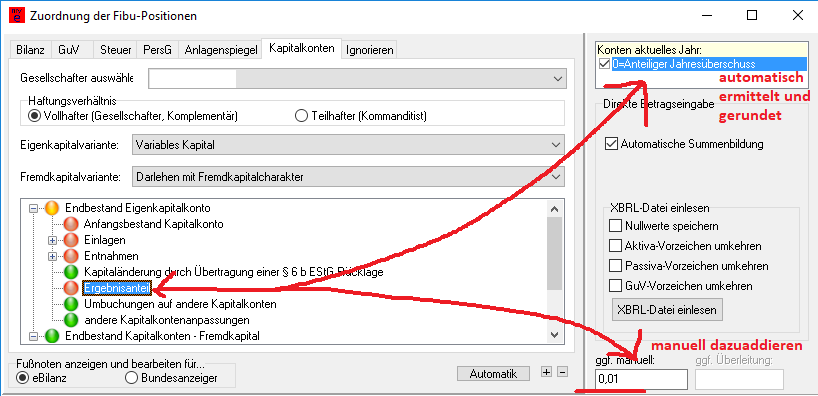Collapse Endbestand Kapitalkonten - Fremdkapital node

point(34,337)
